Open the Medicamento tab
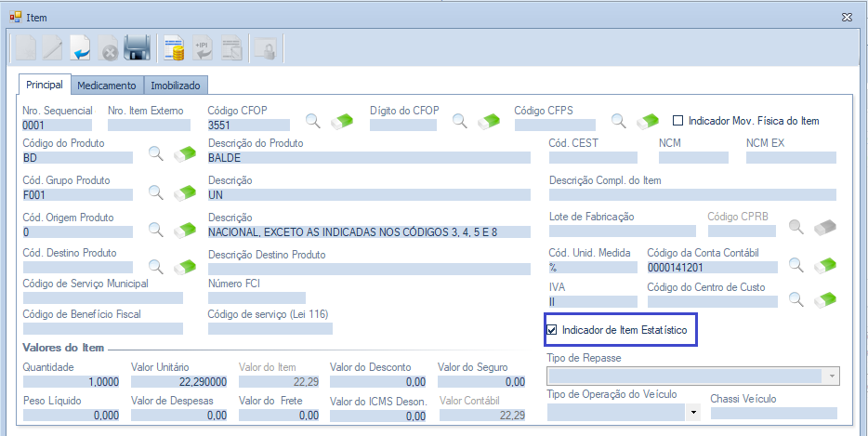 tap(107, 86)
